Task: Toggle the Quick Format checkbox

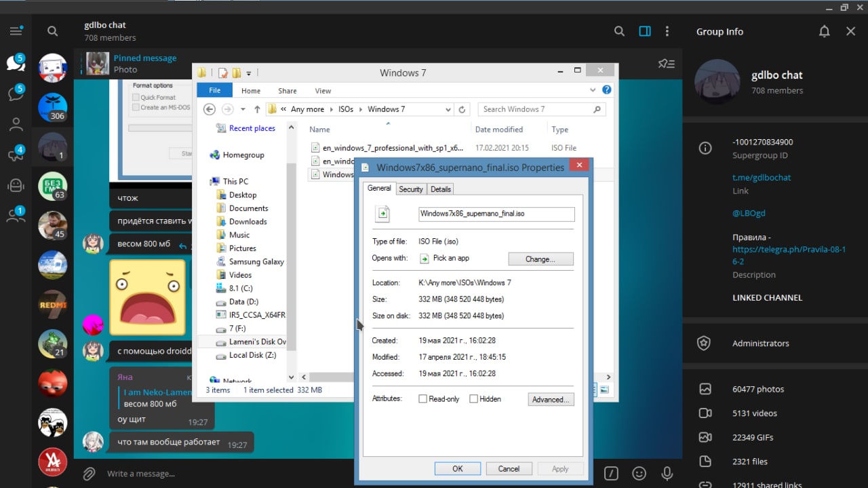Action: click(136, 98)
